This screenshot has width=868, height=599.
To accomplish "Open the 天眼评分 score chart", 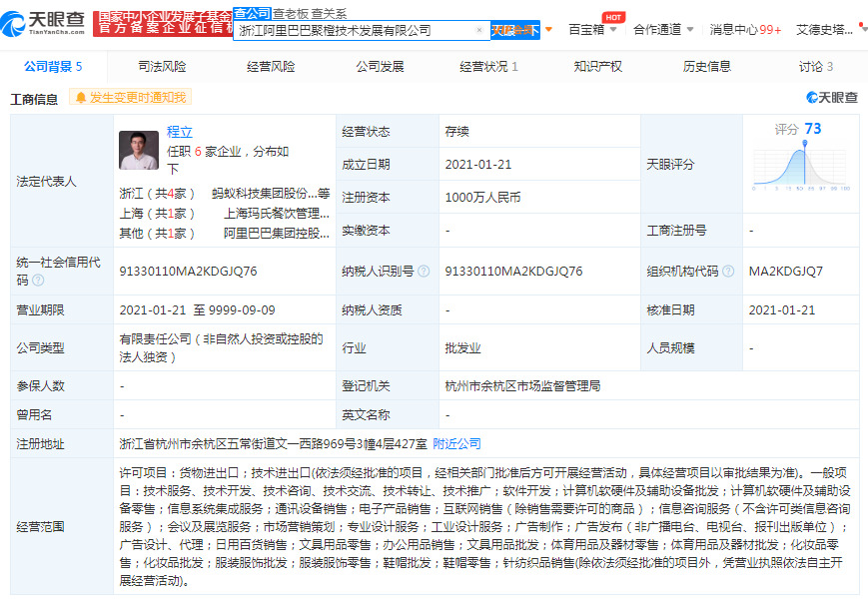I will tap(801, 166).
